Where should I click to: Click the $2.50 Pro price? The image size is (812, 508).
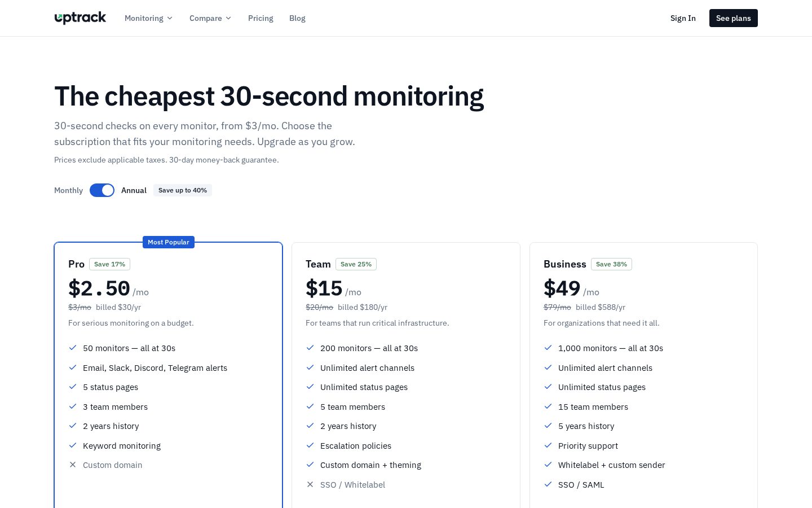point(99,288)
